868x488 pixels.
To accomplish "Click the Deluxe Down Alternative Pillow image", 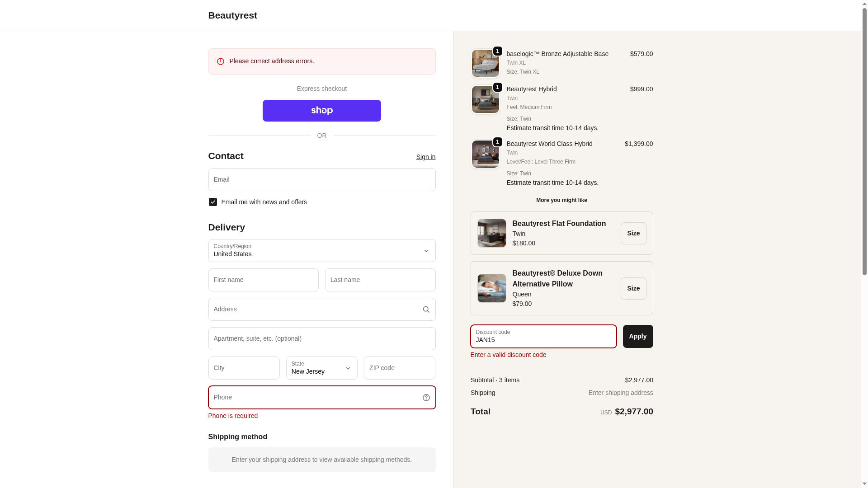I will click(491, 288).
